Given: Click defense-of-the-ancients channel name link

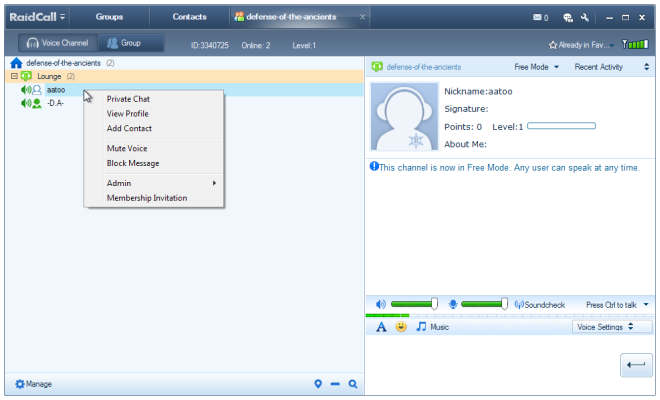Looking at the screenshot, I should coord(424,67).
